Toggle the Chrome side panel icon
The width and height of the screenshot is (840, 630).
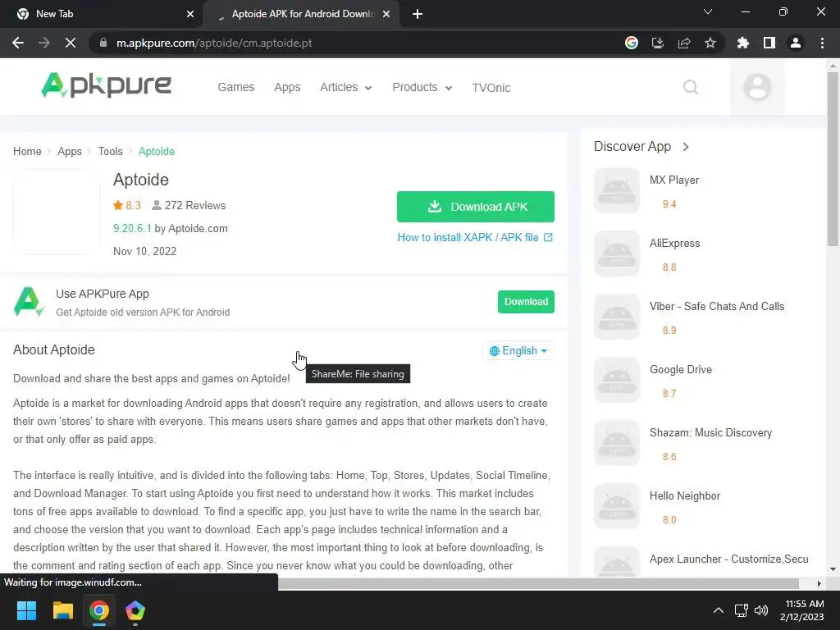769,43
